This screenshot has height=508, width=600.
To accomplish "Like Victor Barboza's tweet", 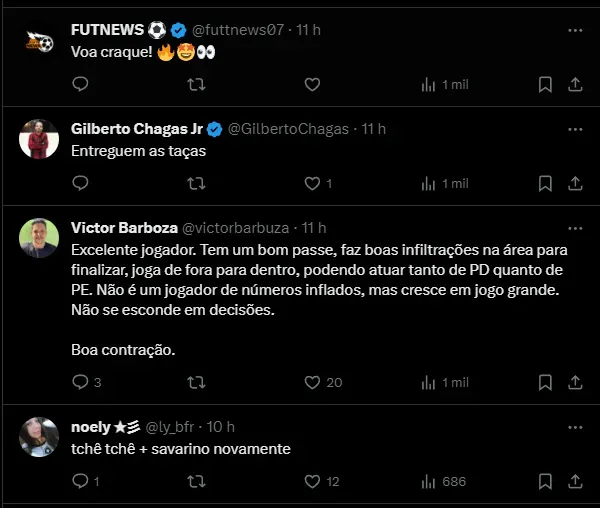I will click(312, 382).
